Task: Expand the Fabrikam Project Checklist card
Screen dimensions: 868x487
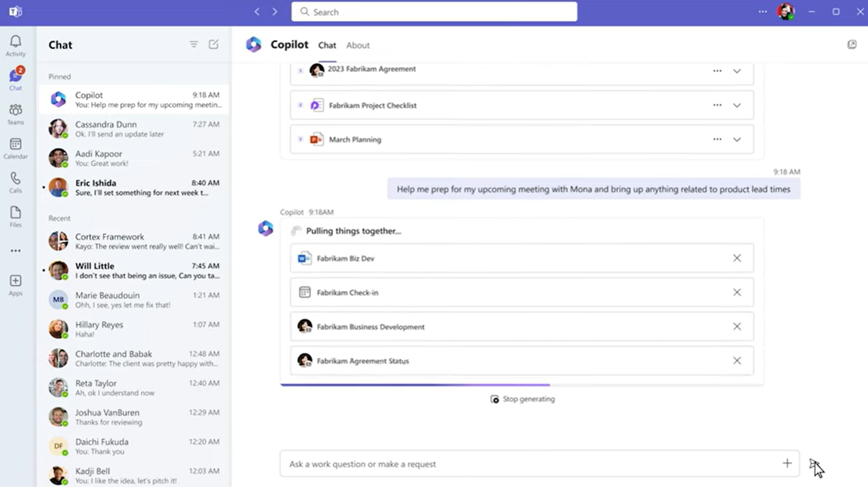Action: [737, 105]
